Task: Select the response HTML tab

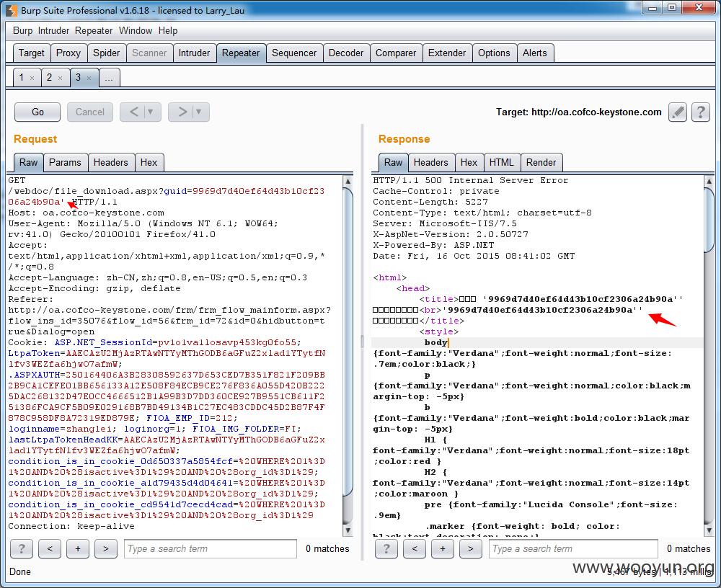Action: tap(501, 162)
